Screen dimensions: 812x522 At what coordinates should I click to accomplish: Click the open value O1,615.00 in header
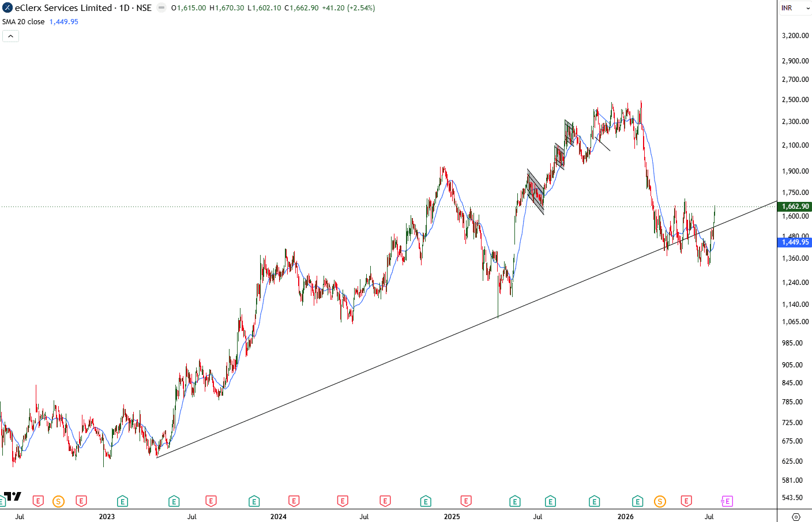(189, 8)
